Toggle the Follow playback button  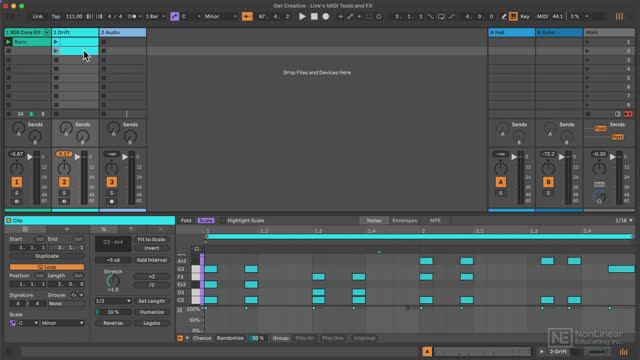click(x=247, y=16)
